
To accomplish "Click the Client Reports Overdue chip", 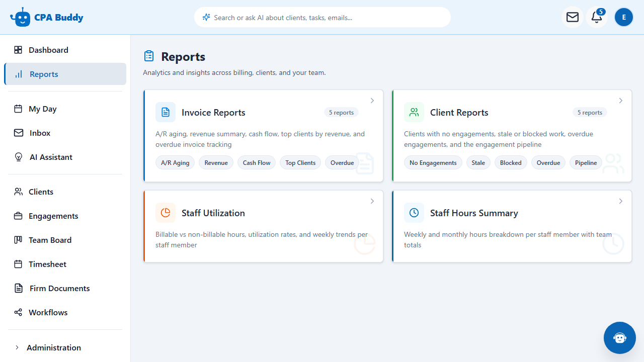I will pos(548,162).
